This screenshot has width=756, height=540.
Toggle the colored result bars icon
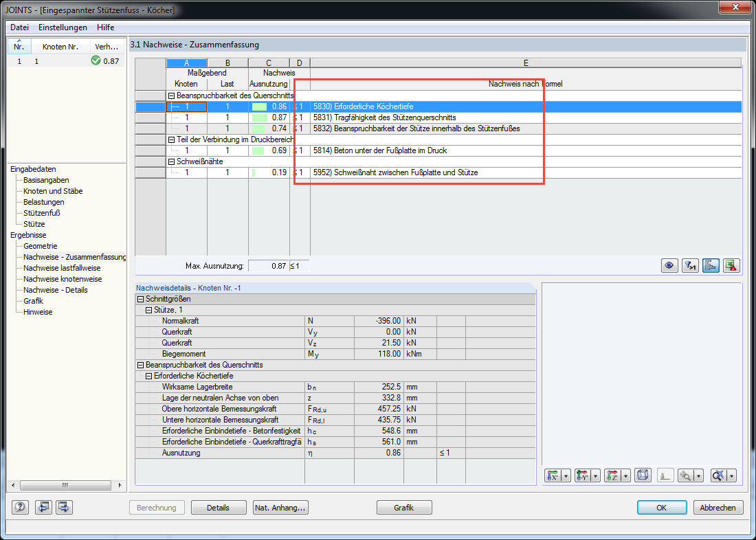711,265
